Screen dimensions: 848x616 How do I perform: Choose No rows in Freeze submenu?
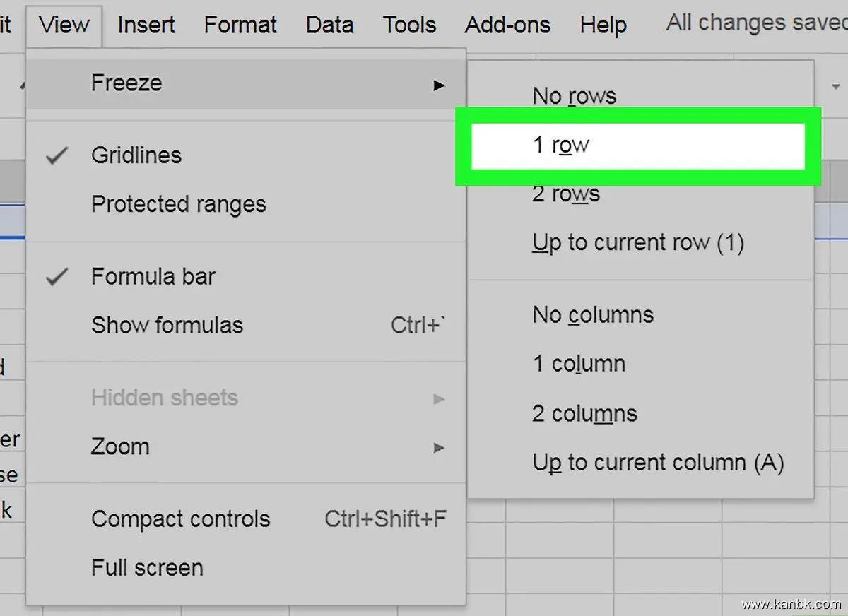[574, 96]
